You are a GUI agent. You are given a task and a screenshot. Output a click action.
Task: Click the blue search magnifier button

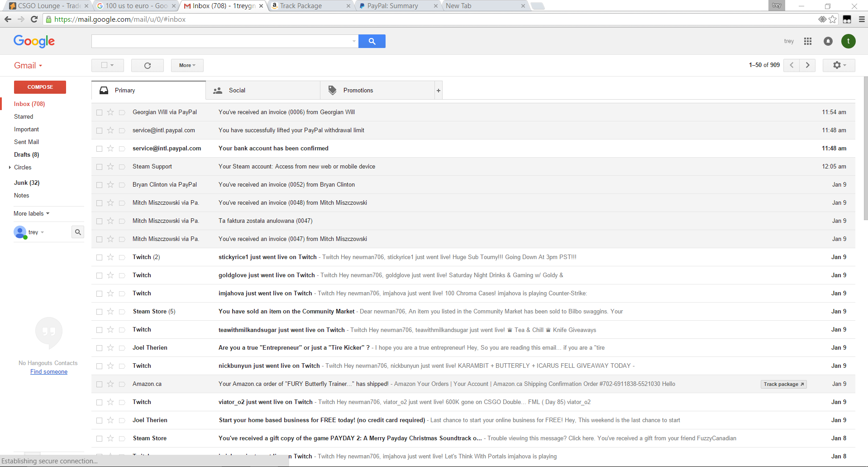pos(372,41)
